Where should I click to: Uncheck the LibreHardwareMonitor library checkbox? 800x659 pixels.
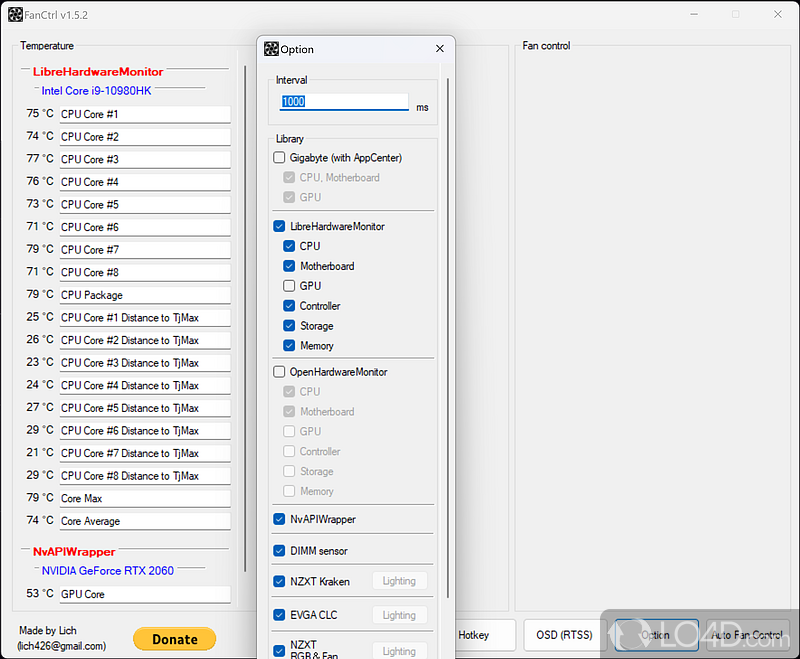click(279, 226)
